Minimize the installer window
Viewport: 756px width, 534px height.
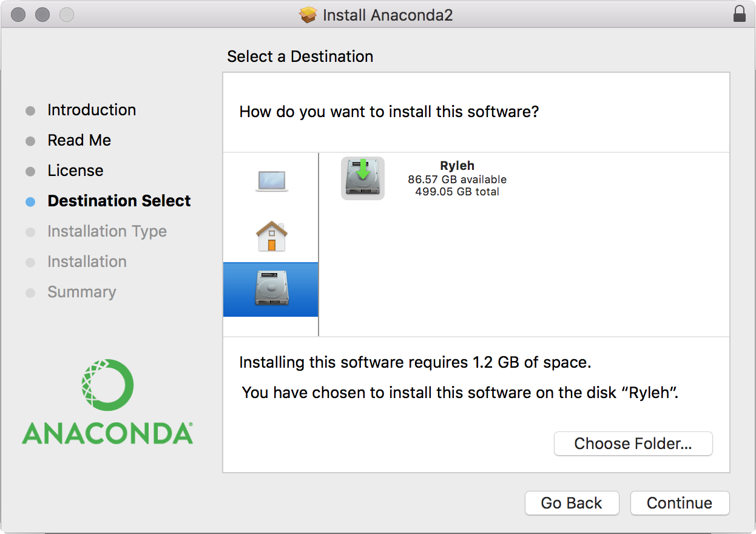point(42,15)
